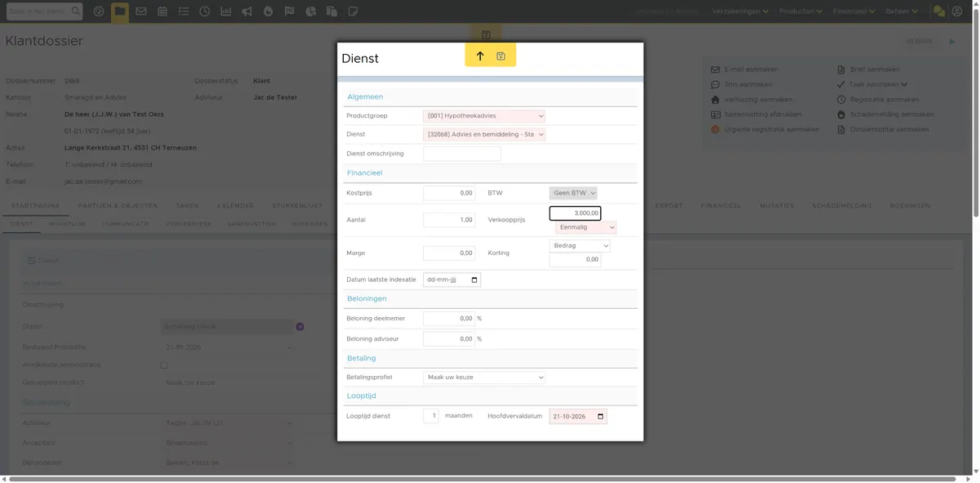Open the Betalingsprofiel dropdown
980x483 pixels.
[484, 378]
